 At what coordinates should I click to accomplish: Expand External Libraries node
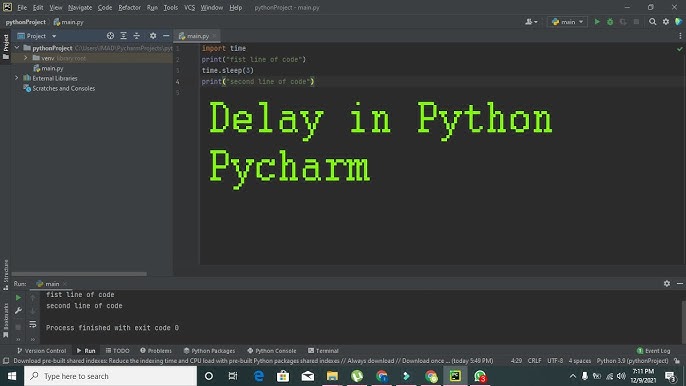pyautogui.click(x=17, y=78)
